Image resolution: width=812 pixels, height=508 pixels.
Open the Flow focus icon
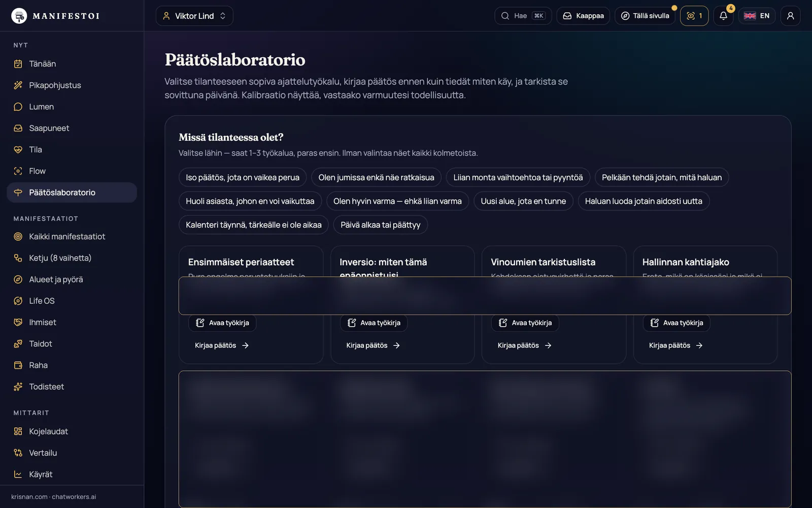pyautogui.click(x=18, y=171)
